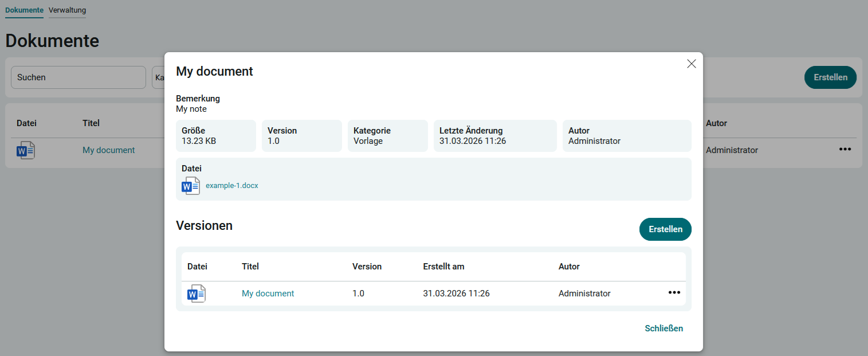Focus the Suchen search field
Image resolution: width=868 pixels, height=356 pixels.
pos(78,77)
